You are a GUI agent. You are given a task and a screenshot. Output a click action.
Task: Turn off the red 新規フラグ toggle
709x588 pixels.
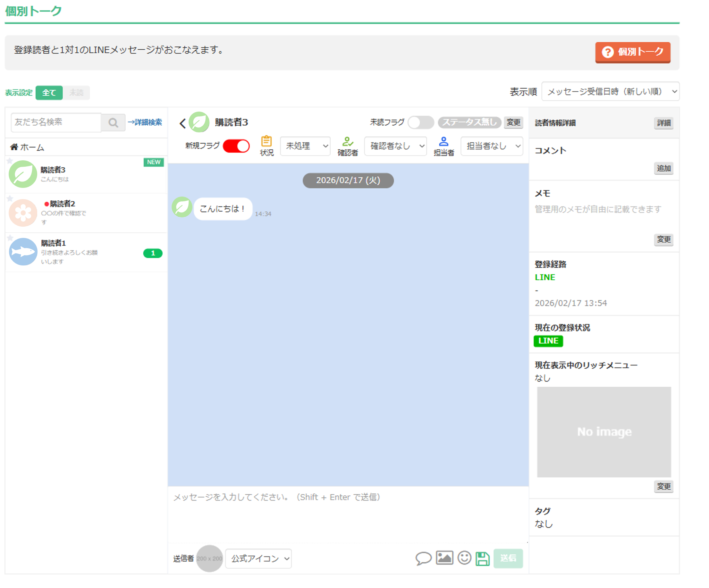pyautogui.click(x=236, y=146)
